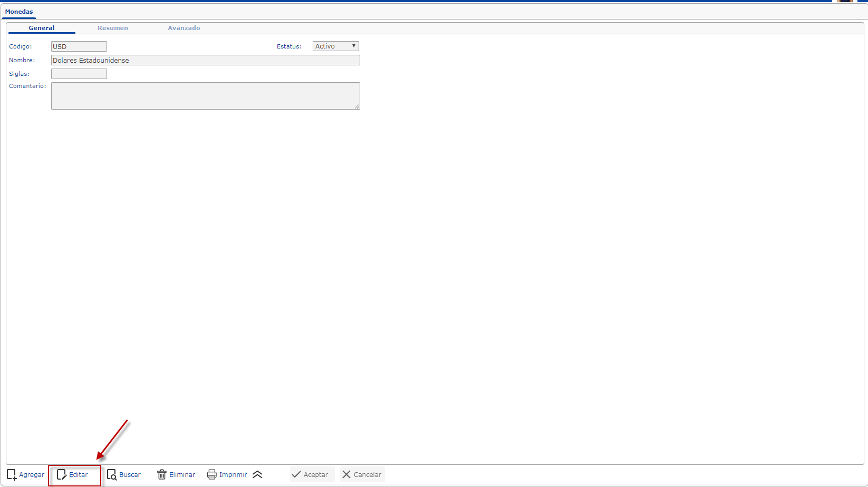
Task: Focus the Nombre field
Action: coord(206,60)
